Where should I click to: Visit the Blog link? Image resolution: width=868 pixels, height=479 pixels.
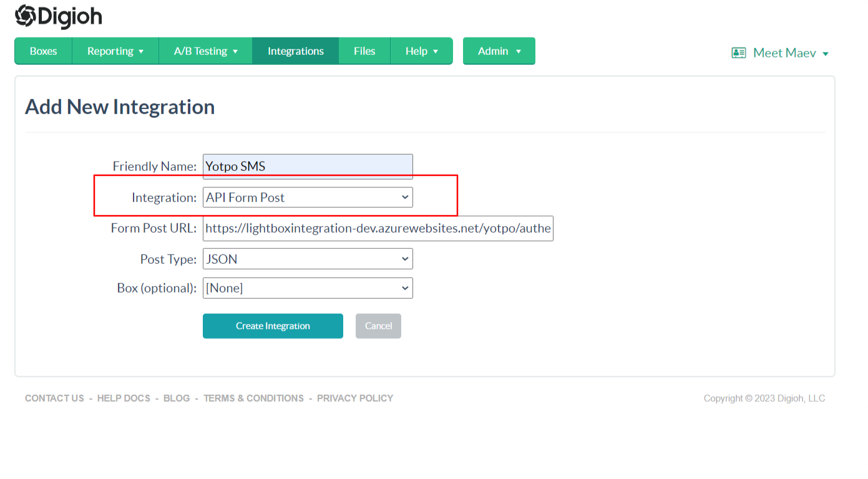177,399
